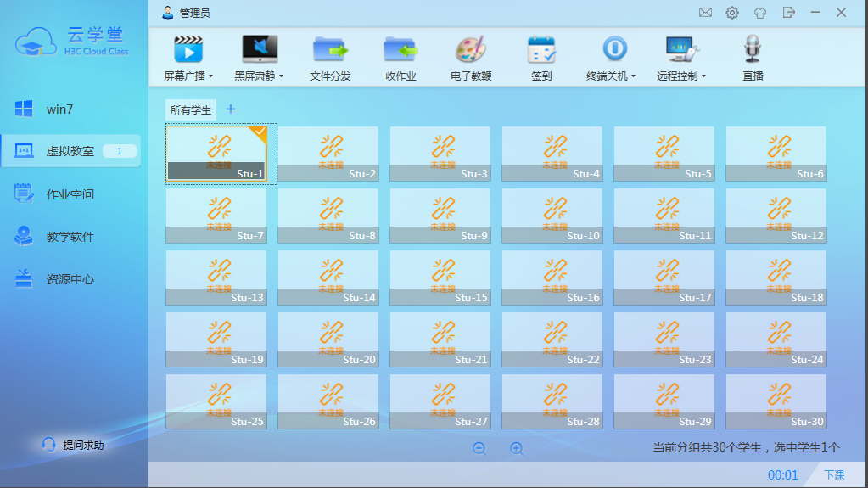Click the skin/theme shirt icon

point(760,13)
